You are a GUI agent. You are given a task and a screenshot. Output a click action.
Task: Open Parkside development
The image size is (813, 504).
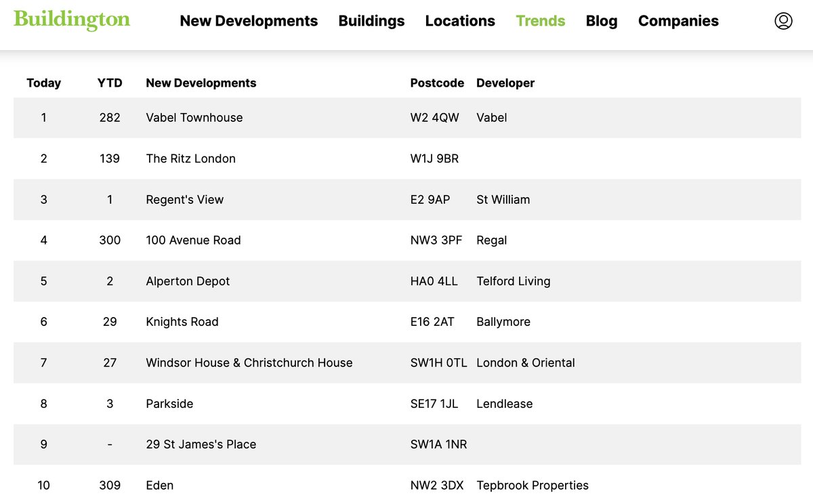(170, 404)
